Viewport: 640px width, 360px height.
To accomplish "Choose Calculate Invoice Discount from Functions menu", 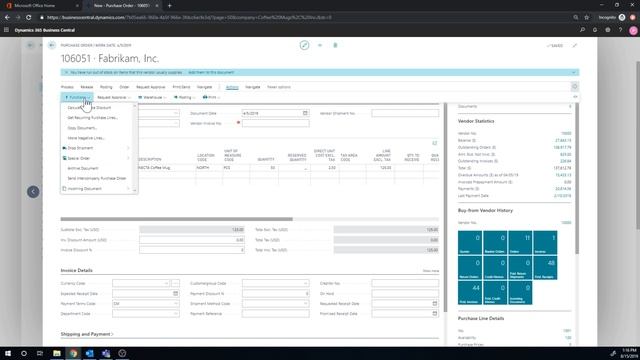I will tap(89, 107).
